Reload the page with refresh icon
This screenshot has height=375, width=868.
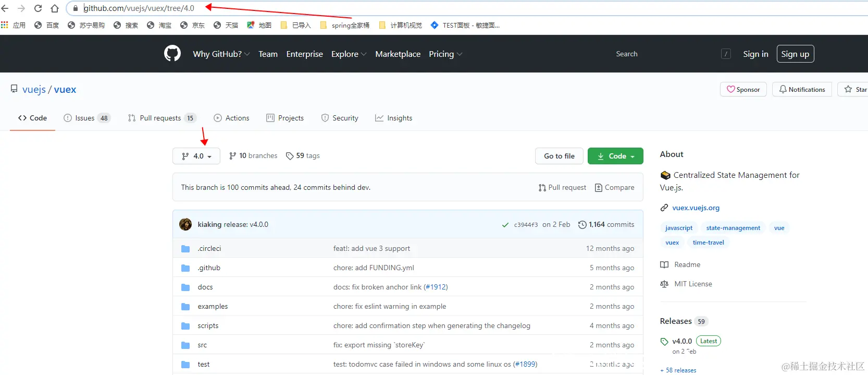tap(38, 8)
